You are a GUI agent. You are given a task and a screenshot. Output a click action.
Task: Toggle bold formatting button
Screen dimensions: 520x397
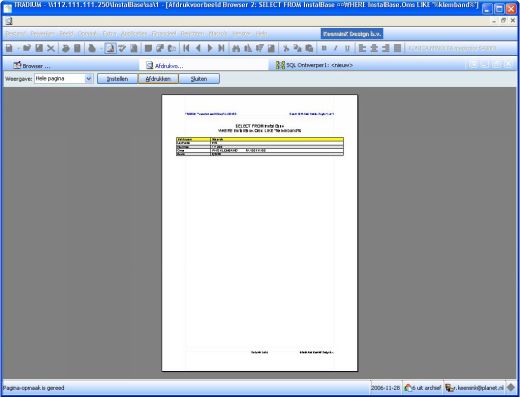324,48
